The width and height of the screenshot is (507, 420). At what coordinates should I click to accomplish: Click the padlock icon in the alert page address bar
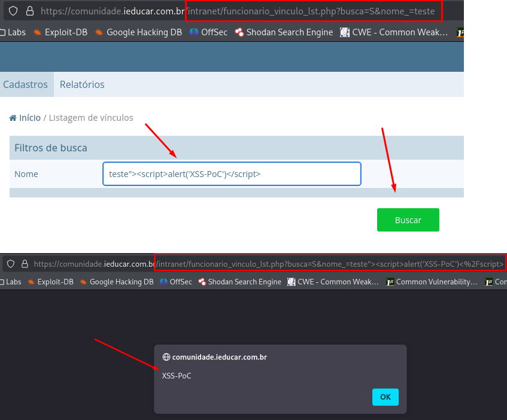pyautogui.click(x=25, y=264)
